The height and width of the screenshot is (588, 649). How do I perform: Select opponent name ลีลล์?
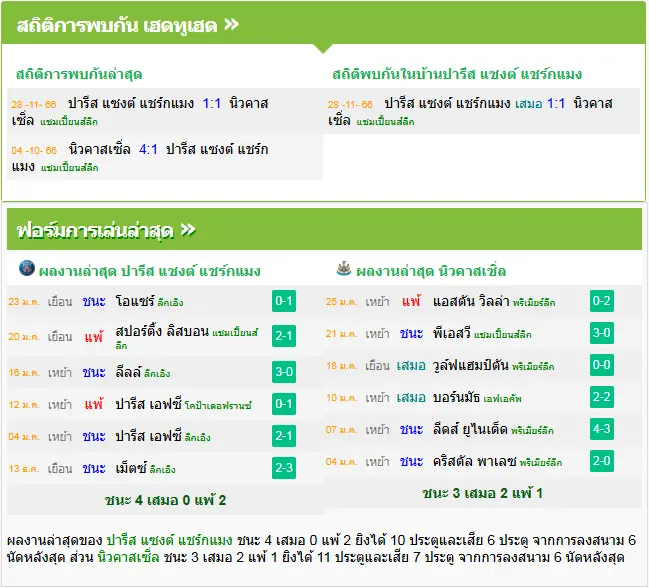pos(129,372)
